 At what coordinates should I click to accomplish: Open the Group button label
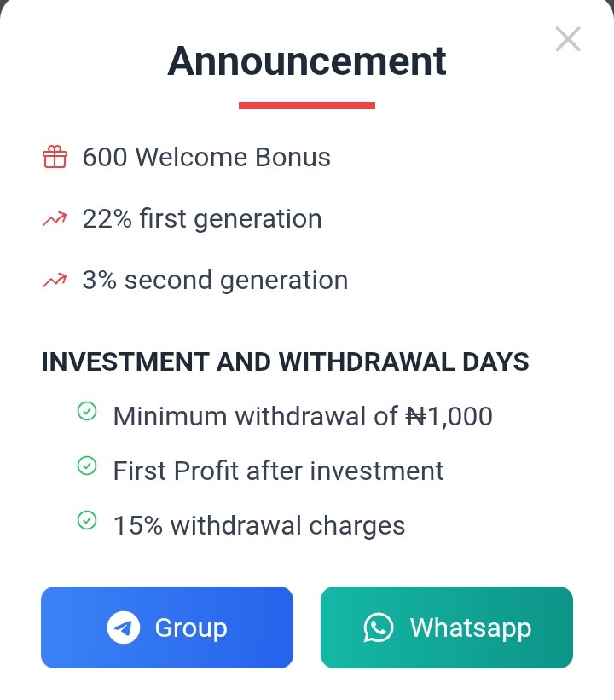click(x=191, y=628)
